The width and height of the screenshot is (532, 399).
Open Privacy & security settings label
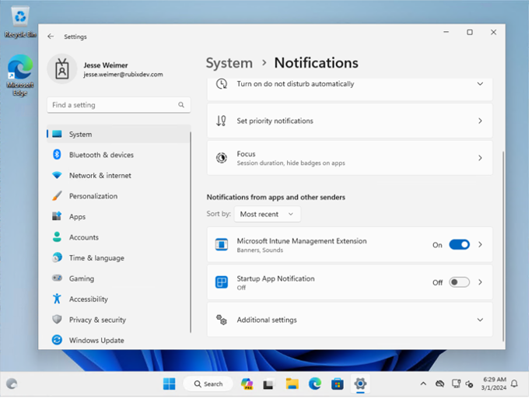pos(98,321)
